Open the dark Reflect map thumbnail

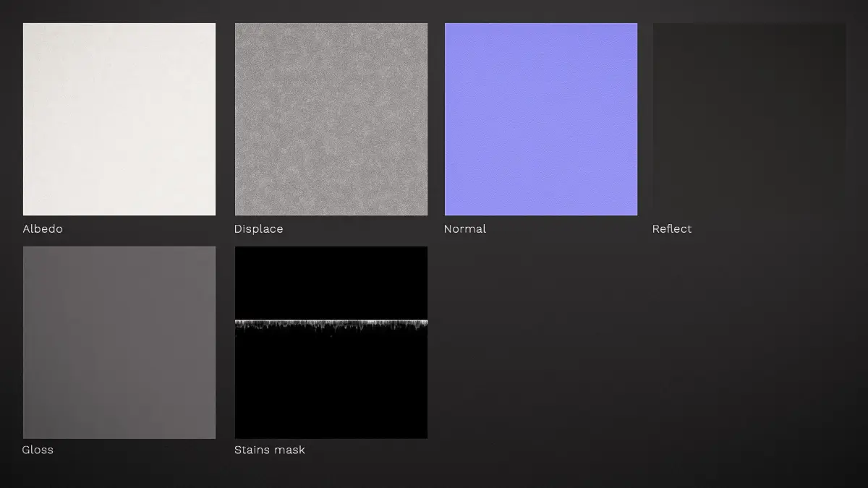click(749, 119)
